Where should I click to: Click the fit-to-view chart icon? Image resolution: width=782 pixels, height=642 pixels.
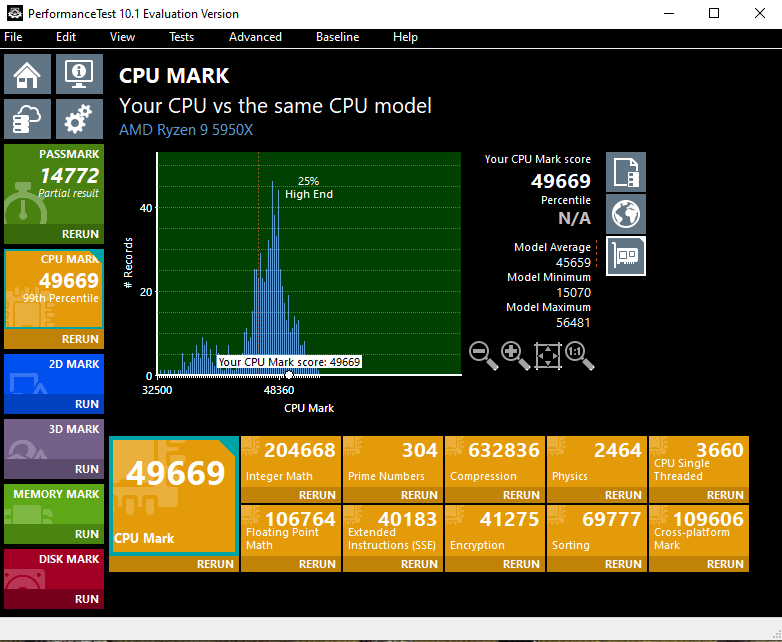tap(547, 355)
